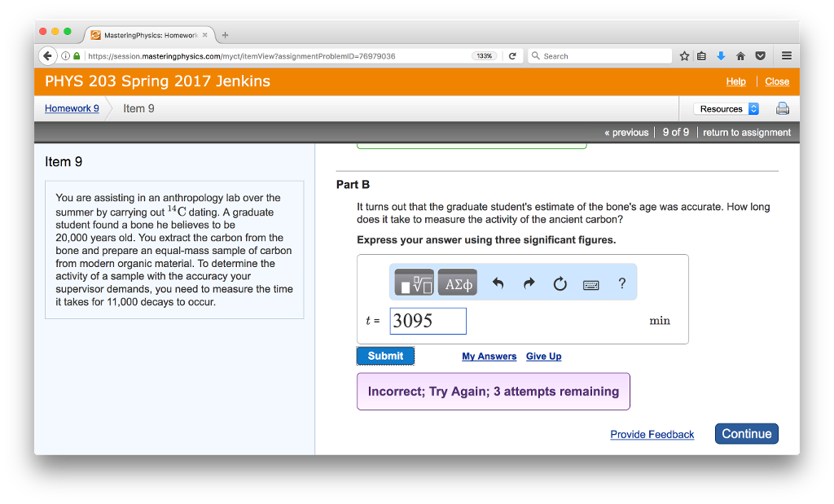Bookmark this page with the star

[684, 56]
